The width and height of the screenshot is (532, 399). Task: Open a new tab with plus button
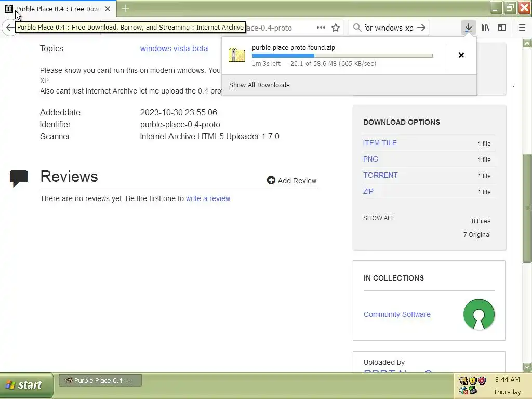point(125,8)
